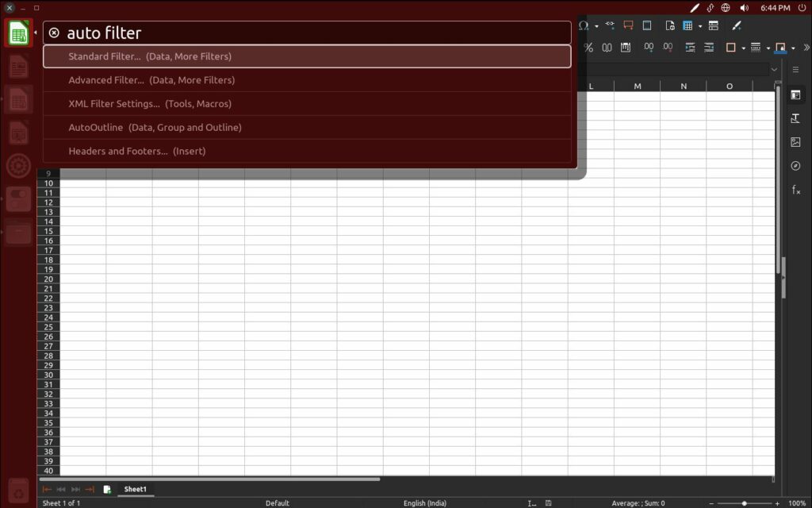
Task: Click the document save status icon
Action: click(549, 503)
